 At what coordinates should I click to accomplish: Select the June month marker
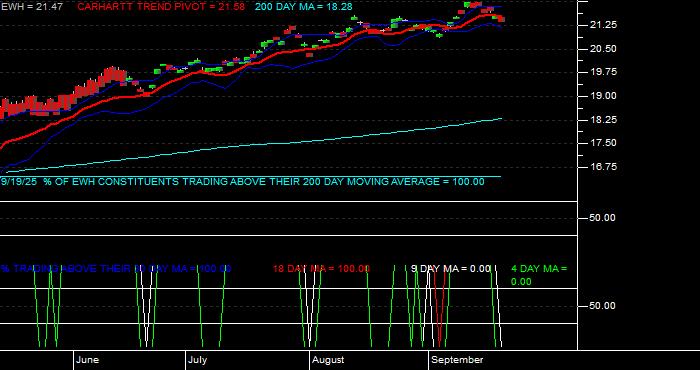point(88,360)
